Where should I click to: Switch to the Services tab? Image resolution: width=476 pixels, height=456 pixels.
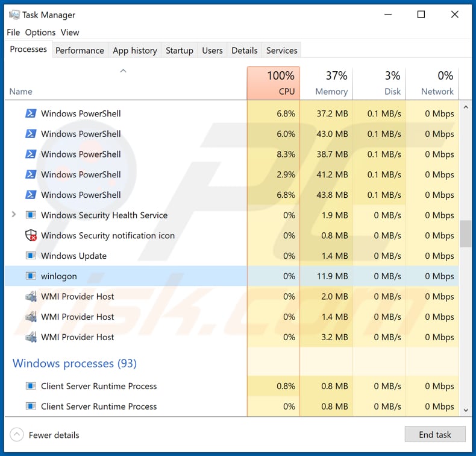click(282, 51)
